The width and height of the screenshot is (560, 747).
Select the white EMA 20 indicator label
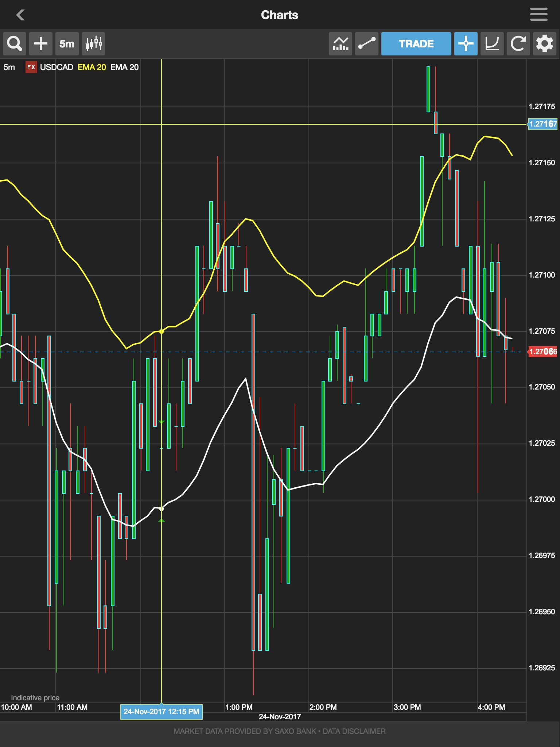124,67
